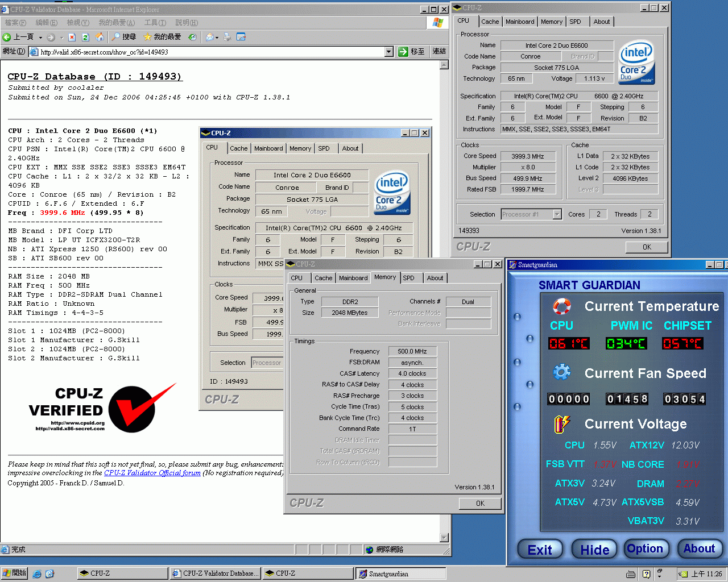Screen dimensions: 728x582
Task: Click the red Stop icon in IE toolbar
Action: (x=72, y=37)
